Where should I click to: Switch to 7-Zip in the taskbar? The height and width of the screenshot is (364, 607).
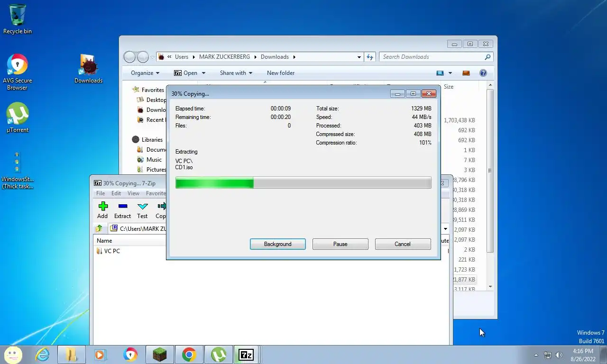coord(246,355)
